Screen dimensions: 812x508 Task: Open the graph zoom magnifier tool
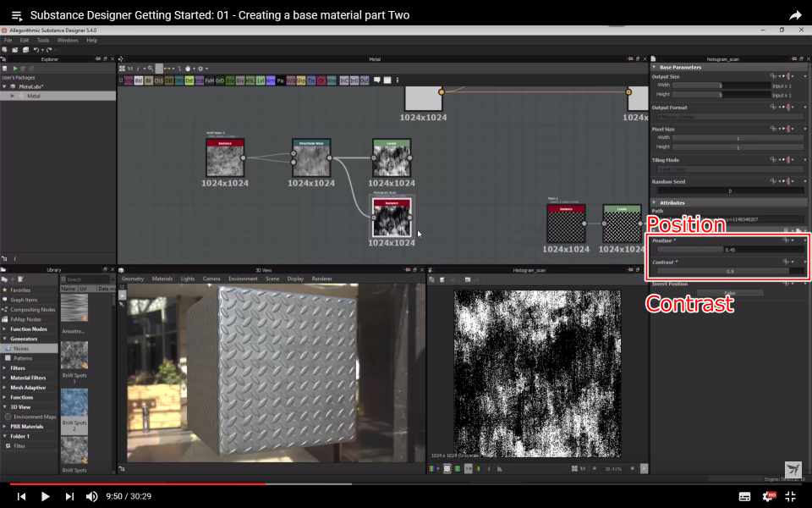[151, 69]
